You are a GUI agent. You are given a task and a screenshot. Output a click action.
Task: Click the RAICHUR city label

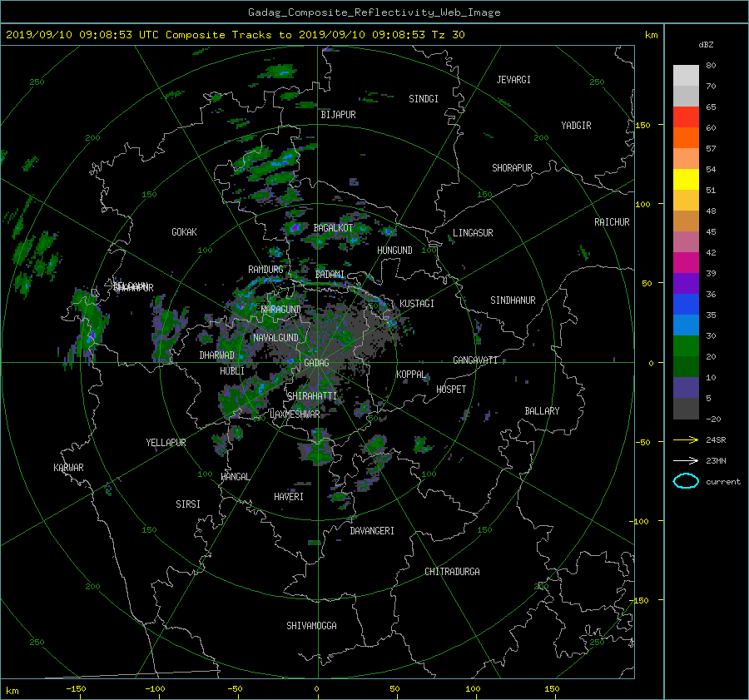(x=612, y=222)
